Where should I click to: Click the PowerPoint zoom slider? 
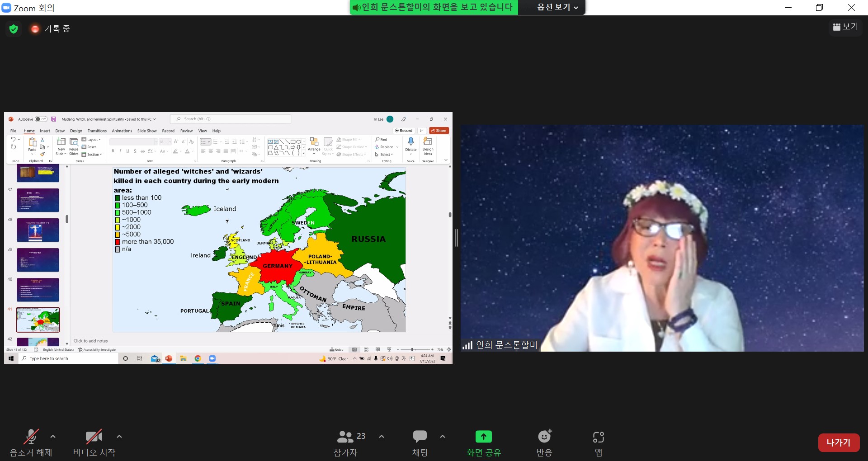pyautogui.click(x=413, y=349)
